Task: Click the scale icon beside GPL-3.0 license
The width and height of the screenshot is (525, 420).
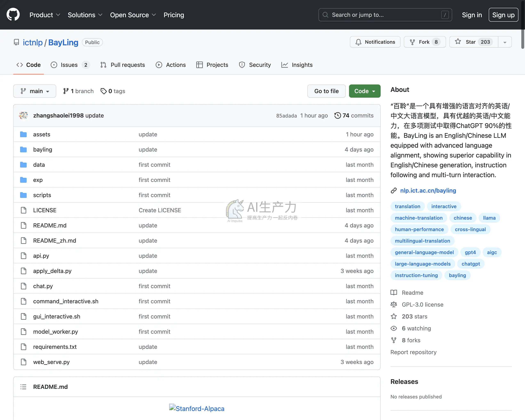Action: [x=394, y=304]
